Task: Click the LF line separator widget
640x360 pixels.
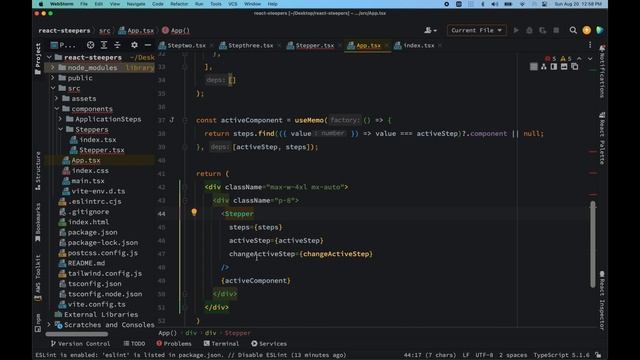Action: tap(466, 355)
